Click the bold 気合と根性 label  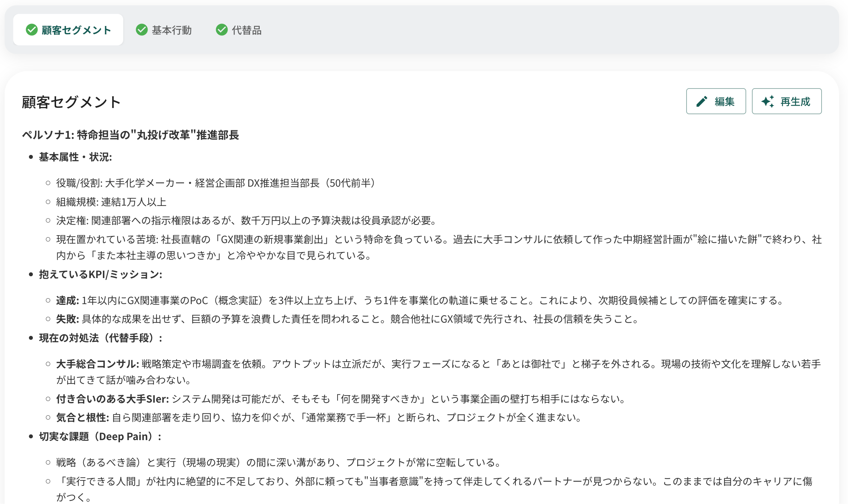point(82,418)
